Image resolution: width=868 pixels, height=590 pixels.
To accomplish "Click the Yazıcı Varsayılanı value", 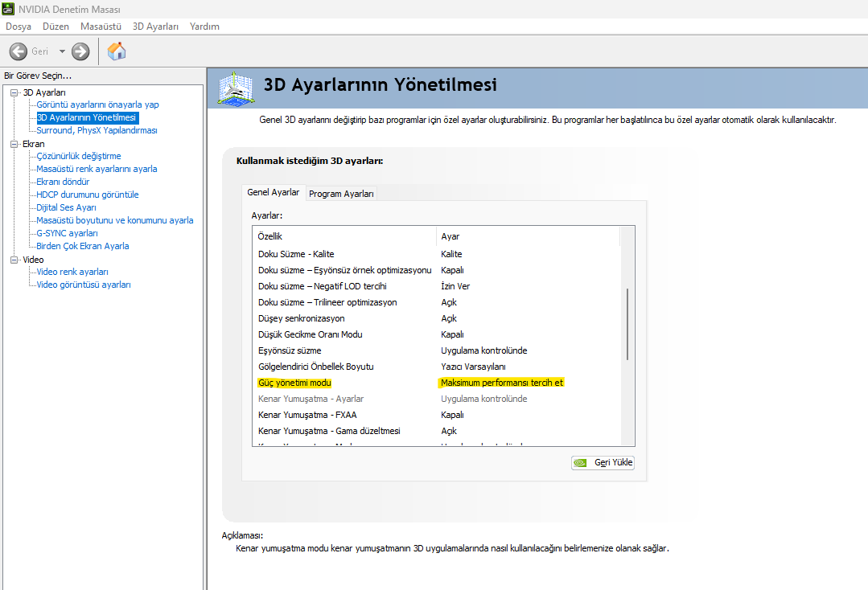I will click(473, 367).
